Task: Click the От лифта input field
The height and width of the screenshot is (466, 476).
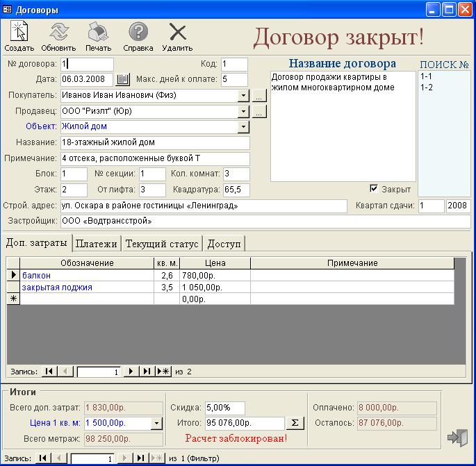Action: coord(152,190)
